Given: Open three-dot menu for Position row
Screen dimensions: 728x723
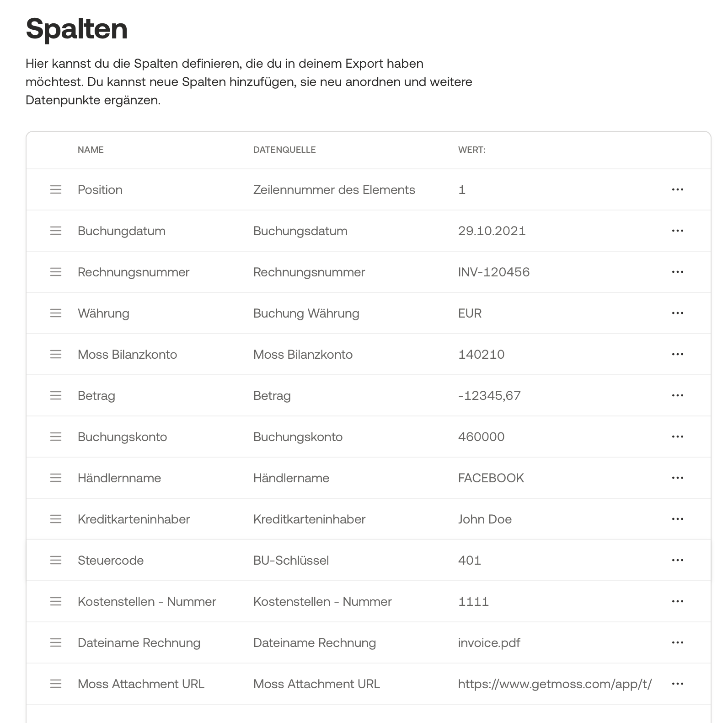Looking at the screenshot, I should click(678, 189).
